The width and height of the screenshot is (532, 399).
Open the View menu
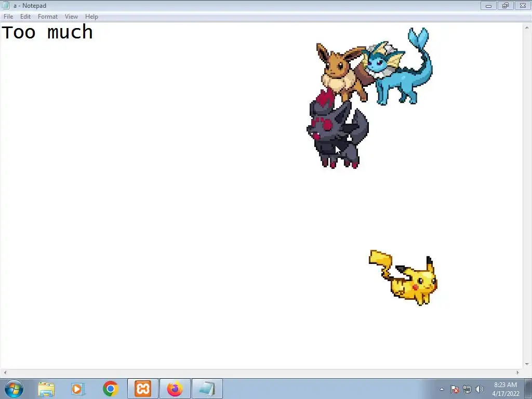(71, 16)
